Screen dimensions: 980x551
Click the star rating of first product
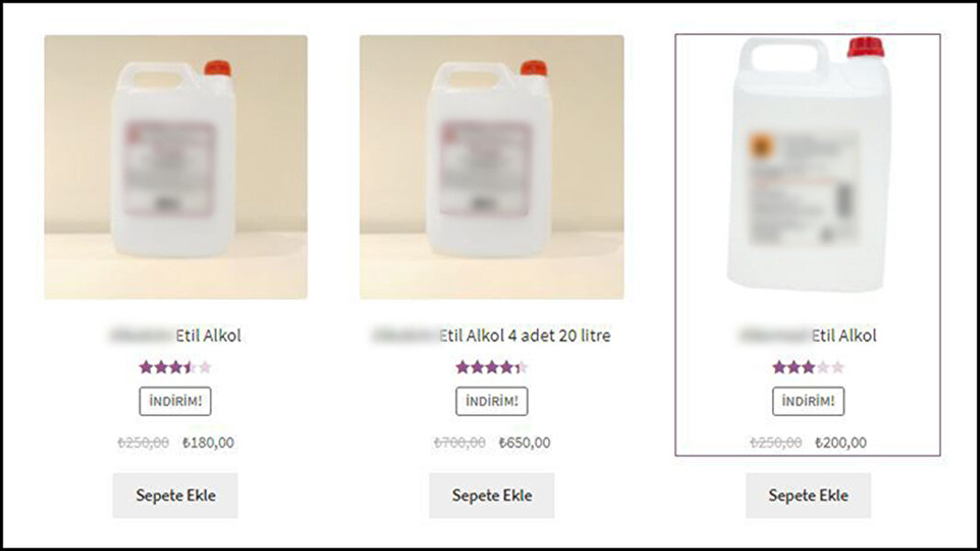(176, 367)
